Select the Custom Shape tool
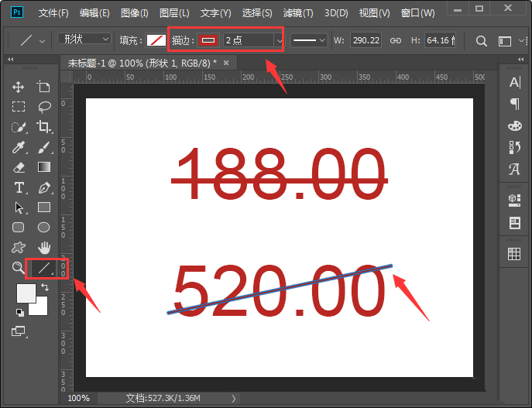Image resolution: width=532 pixels, height=408 pixels. tap(19, 248)
